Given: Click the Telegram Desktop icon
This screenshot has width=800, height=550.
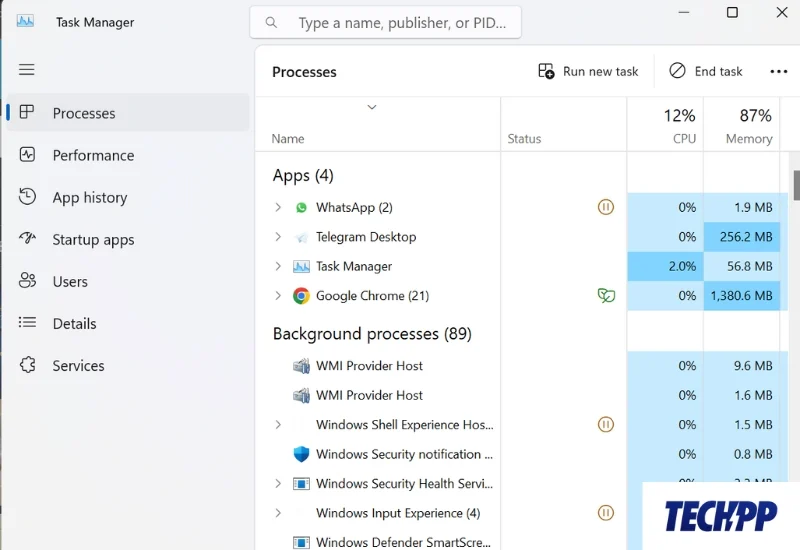Looking at the screenshot, I should (301, 237).
